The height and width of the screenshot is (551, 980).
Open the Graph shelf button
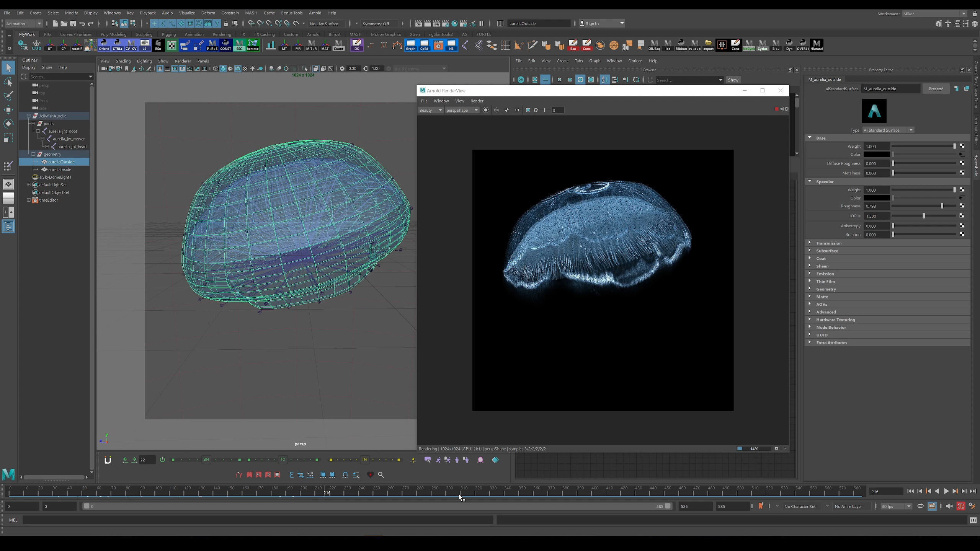click(410, 45)
